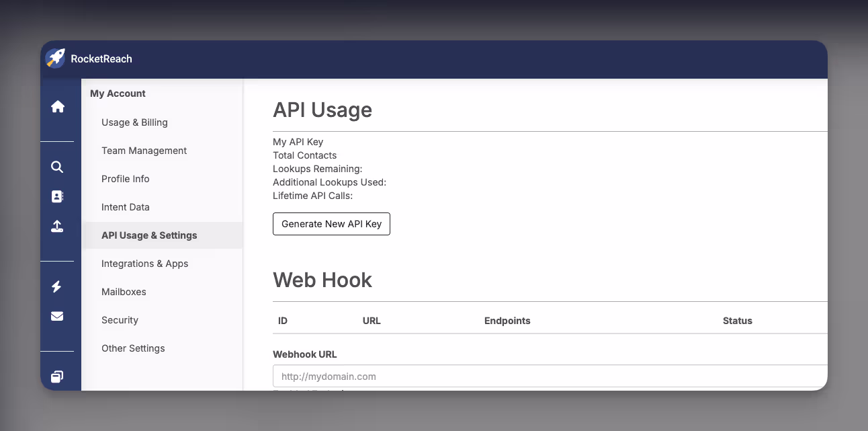Open Security settings
This screenshot has width=868, height=431.
pyautogui.click(x=120, y=320)
